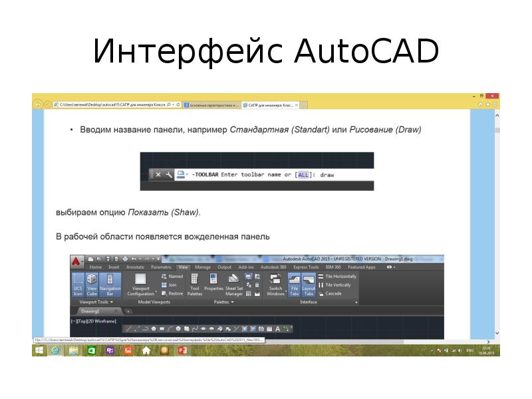Select the Spline tool in Draw toolbar
The width and height of the screenshot is (532, 399).
(x=195, y=329)
